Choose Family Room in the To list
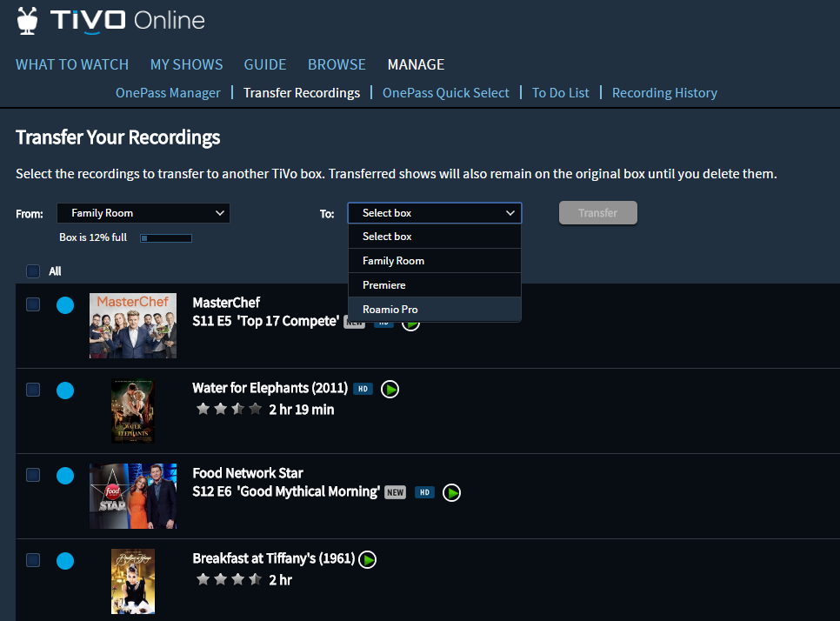This screenshot has width=840, height=621. tap(435, 261)
